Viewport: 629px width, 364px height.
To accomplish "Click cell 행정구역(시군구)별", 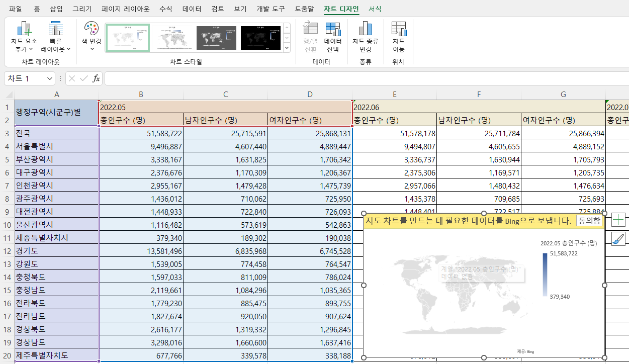I will [x=57, y=113].
